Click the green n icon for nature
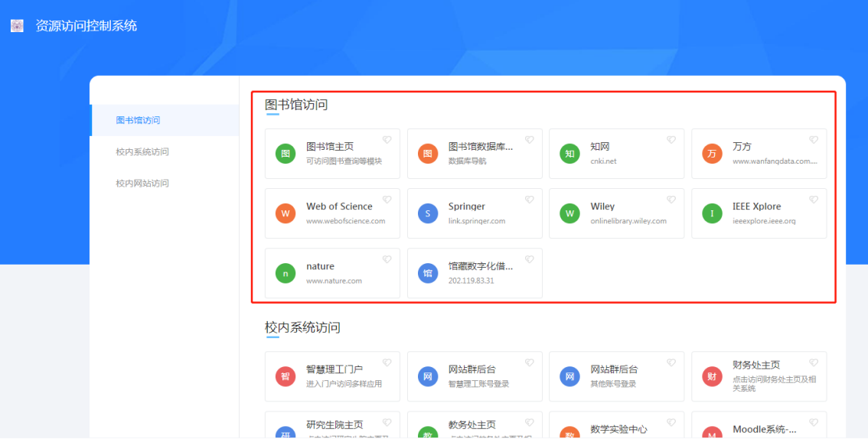The width and height of the screenshot is (868, 439). click(x=286, y=273)
